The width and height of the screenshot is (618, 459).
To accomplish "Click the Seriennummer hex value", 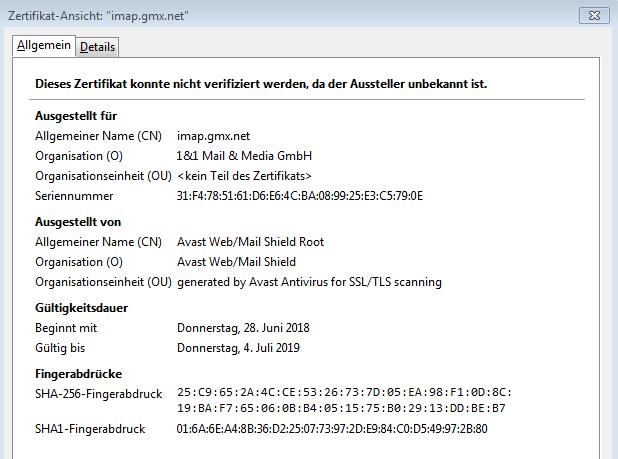I will click(x=300, y=196).
